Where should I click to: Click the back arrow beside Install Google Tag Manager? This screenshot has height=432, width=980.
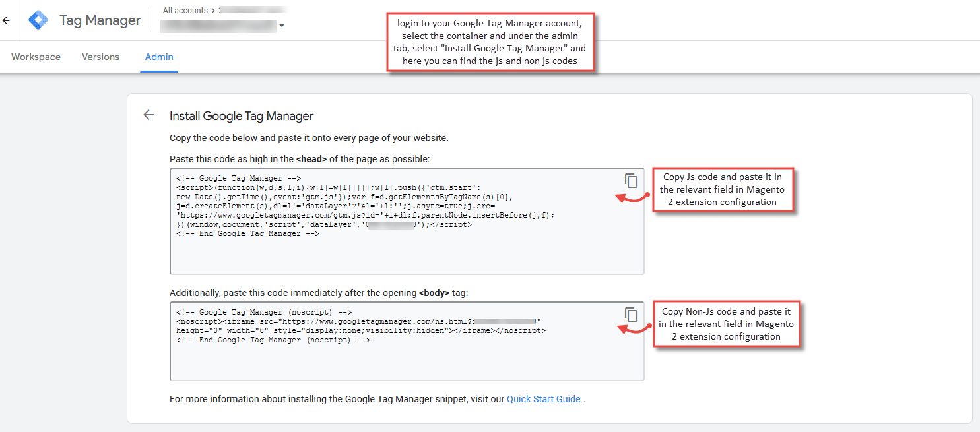(x=148, y=115)
